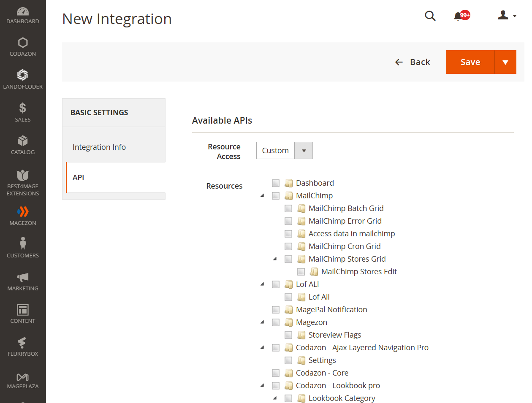
Task: Check the MailChimp Stores Edit checkbox
Action: pyautogui.click(x=301, y=272)
